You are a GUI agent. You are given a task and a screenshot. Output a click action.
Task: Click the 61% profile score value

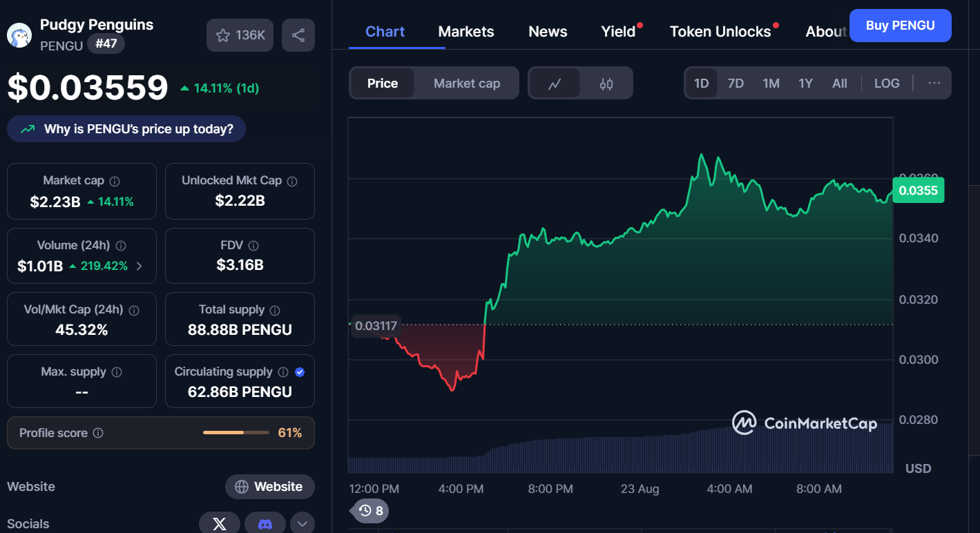click(x=290, y=433)
